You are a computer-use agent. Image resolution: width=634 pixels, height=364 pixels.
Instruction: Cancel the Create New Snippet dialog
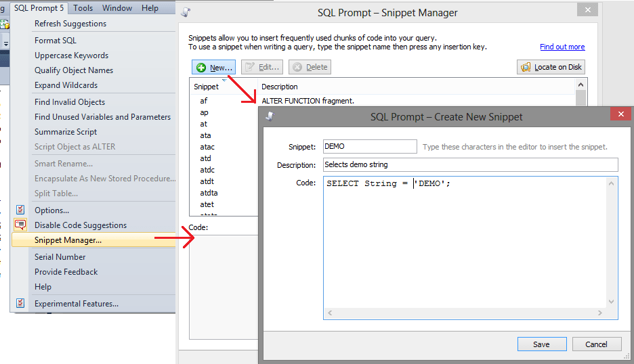[x=596, y=344]
